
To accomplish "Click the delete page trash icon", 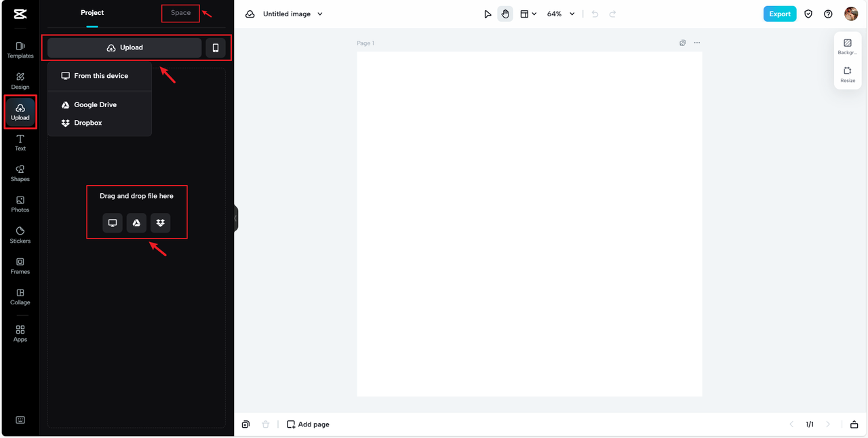I will [x=265, y=424].
